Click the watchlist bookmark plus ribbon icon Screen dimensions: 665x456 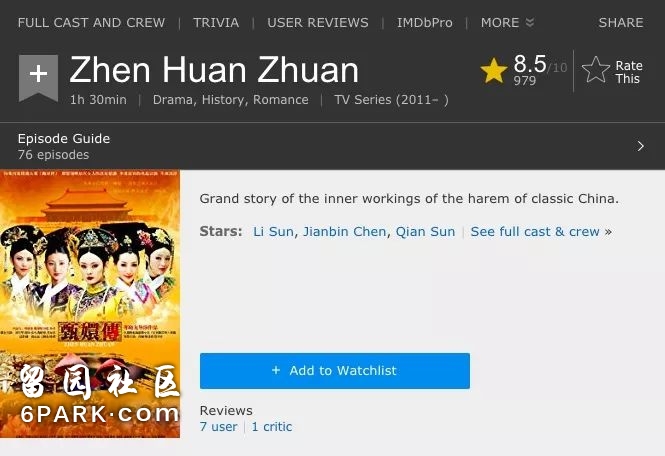pos(38,78)
